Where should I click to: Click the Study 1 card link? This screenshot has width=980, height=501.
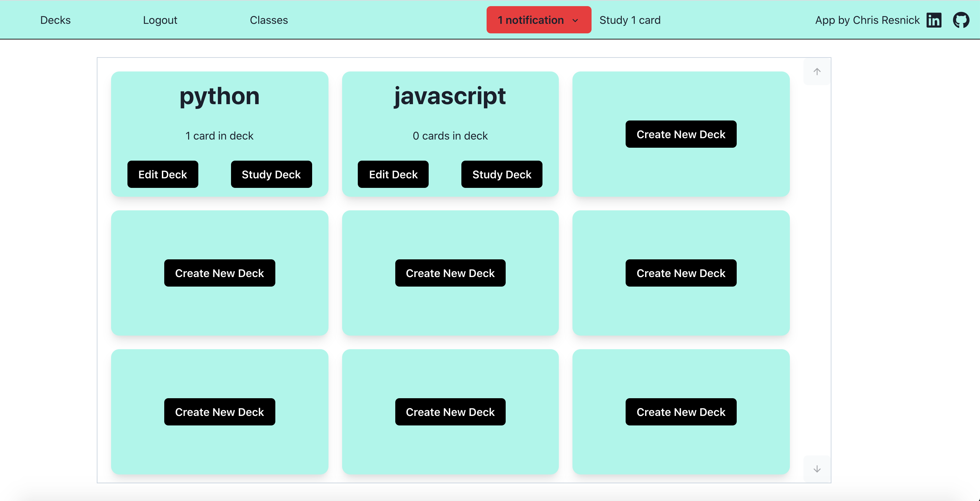pos(630,20)
